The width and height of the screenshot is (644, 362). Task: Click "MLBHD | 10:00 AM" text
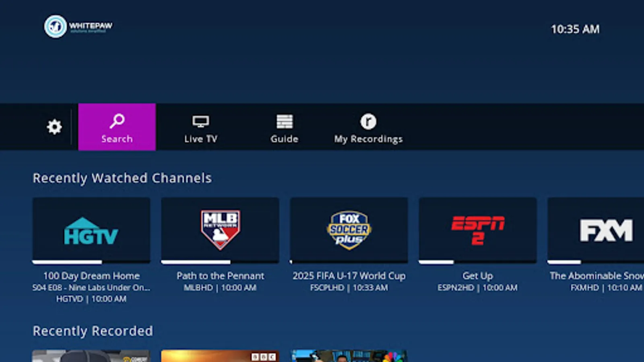pos(220,288)
